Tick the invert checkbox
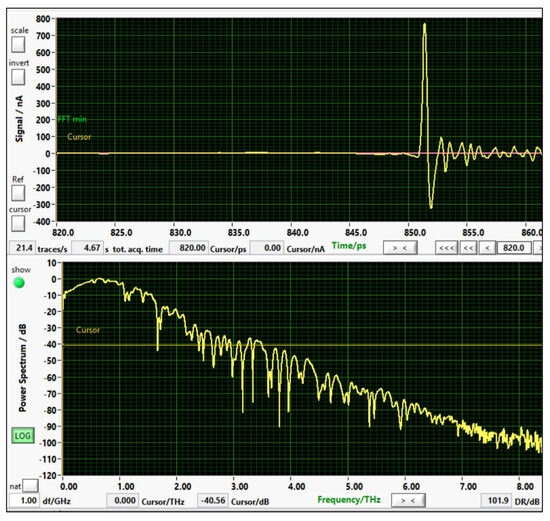 point(18,77)
